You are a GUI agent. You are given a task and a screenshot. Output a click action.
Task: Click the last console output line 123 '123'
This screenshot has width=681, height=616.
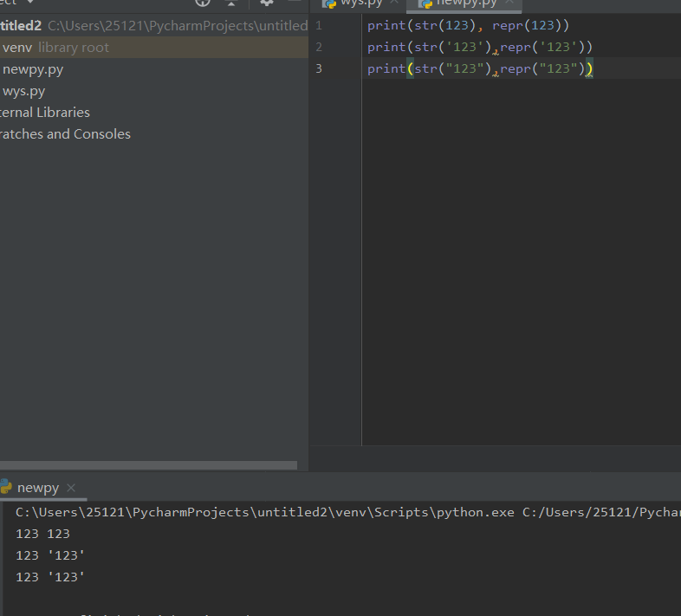[x=50, y=577]
